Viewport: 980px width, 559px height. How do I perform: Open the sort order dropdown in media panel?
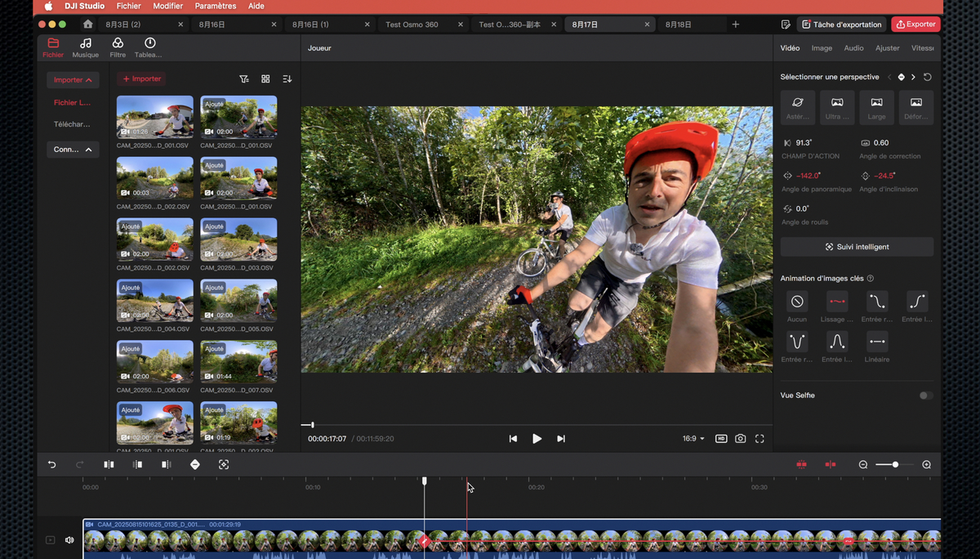(287, 78)
